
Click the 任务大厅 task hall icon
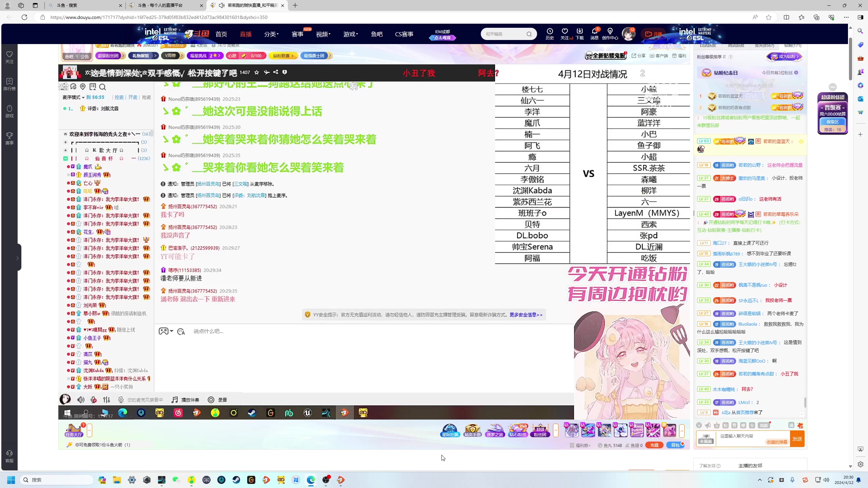tap(74, 430)
